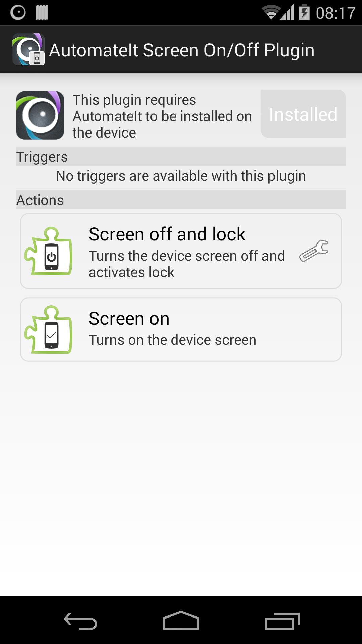Tap the Actions section header

[x=181, y=200]
